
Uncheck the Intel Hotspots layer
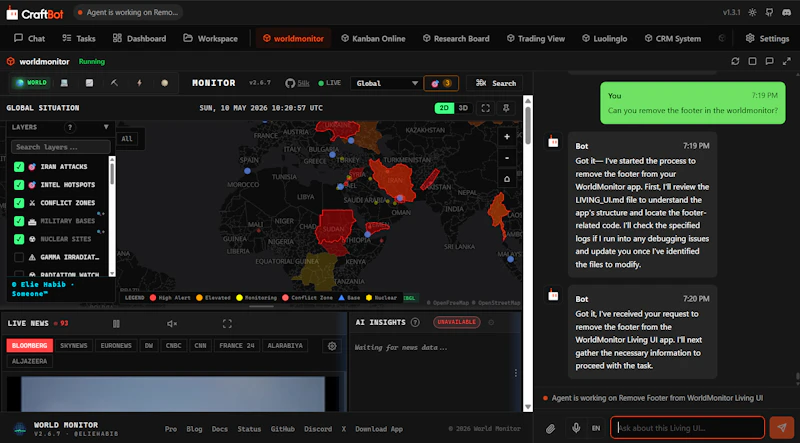[x=19, y=185]
